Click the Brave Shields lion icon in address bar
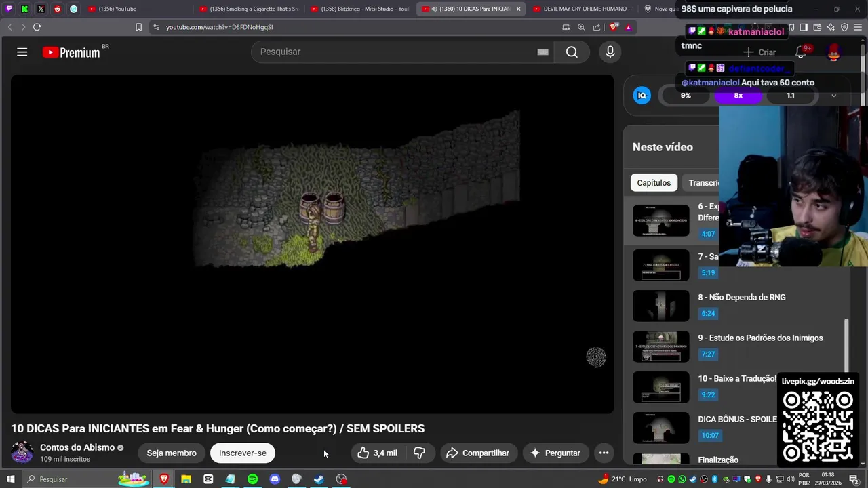Screen dimensions: 868x488 coord(614,27)
